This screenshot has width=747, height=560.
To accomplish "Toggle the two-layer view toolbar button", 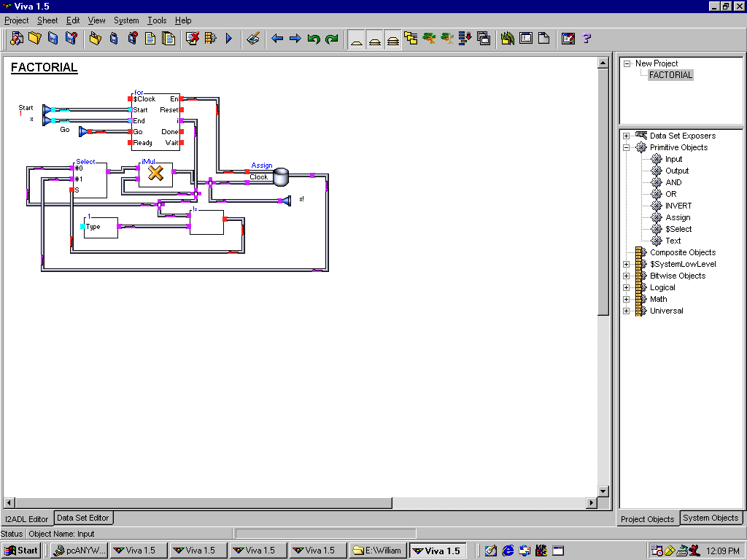I will (x=375, y=39).
